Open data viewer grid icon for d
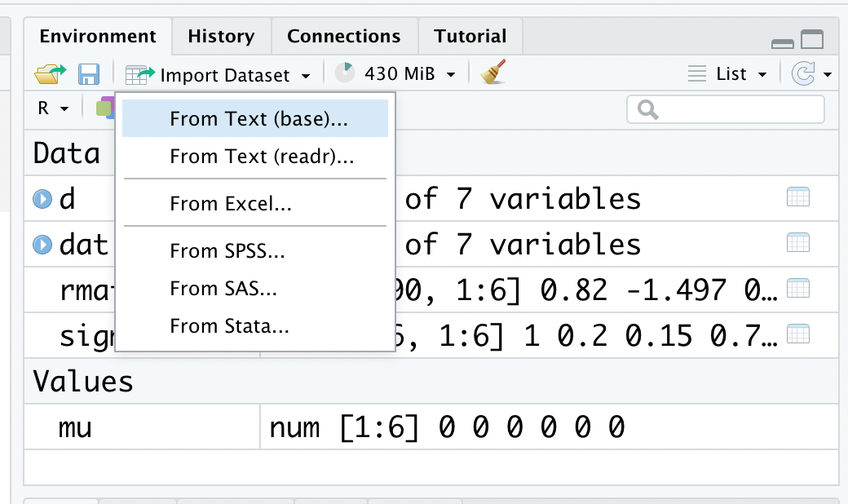The image size is (848, 504). (x=797, y=197)
